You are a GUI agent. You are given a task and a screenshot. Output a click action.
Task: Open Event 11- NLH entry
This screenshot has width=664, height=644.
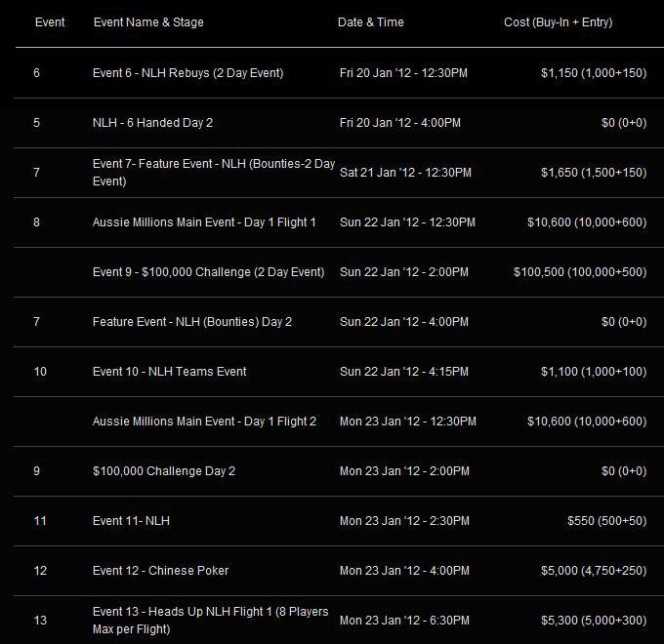point(131,520)
